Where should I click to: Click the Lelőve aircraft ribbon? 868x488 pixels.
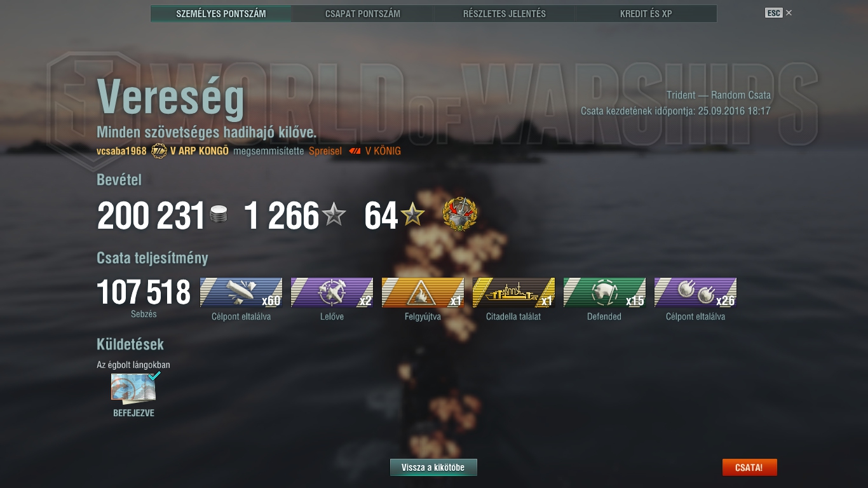pyautogui.click(x=332, y=292)
